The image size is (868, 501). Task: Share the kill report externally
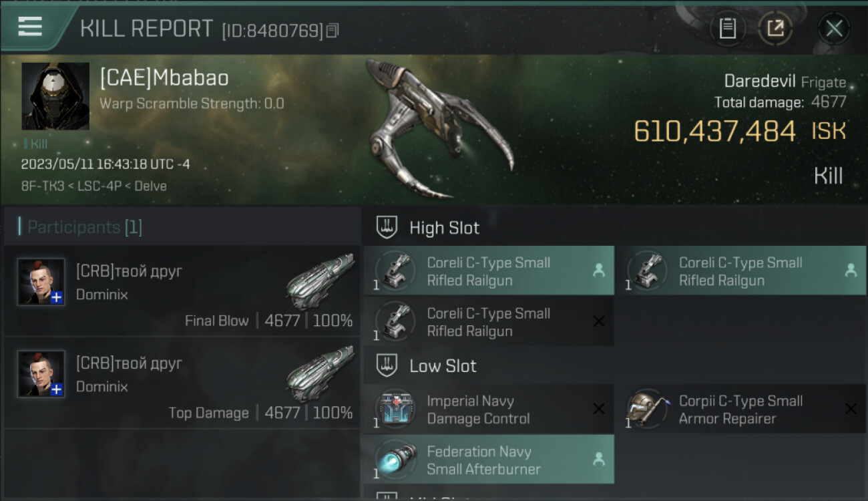[x=775, y=29]
